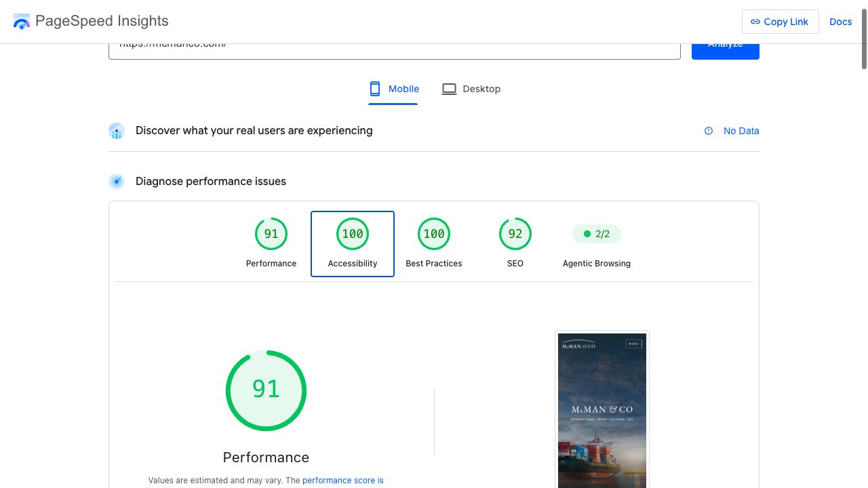This screenshot has width=868, height=488.
Task: Click the info icon beside No Data
Action: coord(709,131)
